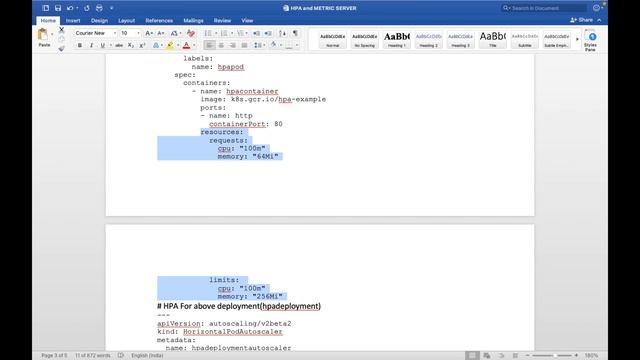Apply strikethrough to selected text

[x=119, y=45]
